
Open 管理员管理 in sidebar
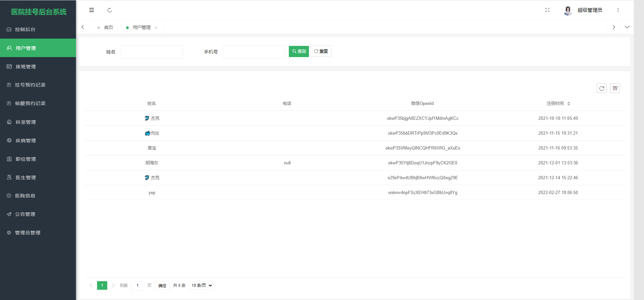[38, 233]
